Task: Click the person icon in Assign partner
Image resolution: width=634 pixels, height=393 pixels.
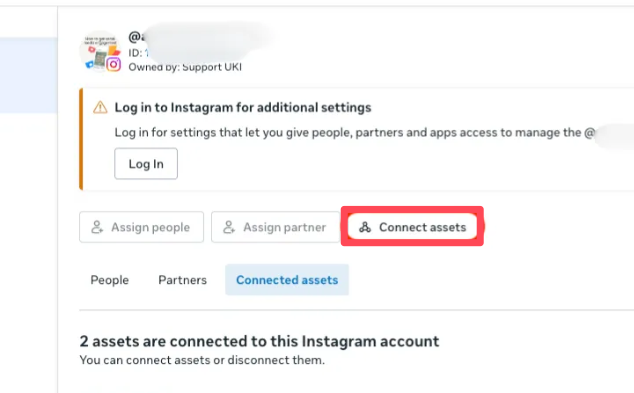Action: (229, 227)
